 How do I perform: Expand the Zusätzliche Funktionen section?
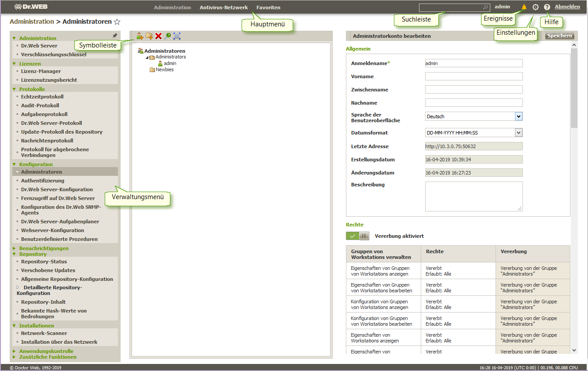pos(14,357)
